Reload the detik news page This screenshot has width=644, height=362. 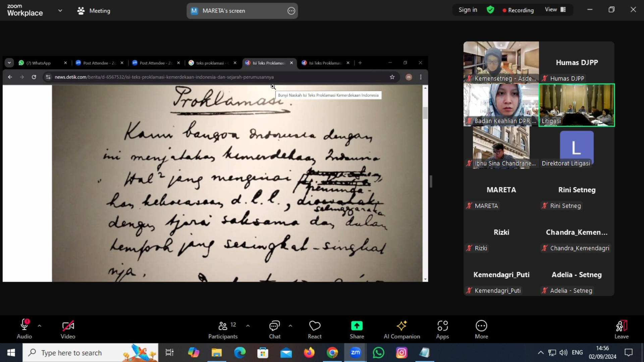tap(34, 77)
